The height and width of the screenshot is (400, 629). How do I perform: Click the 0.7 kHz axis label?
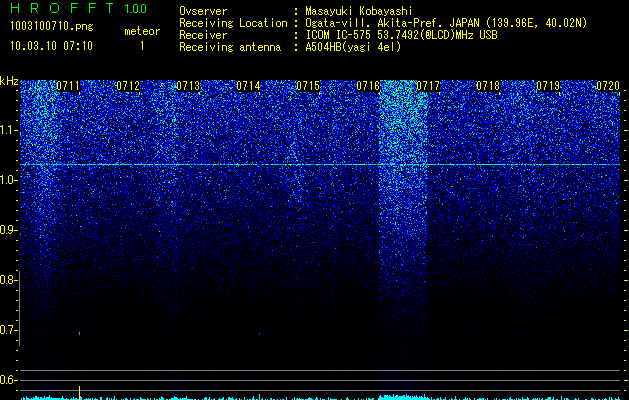(8, 330)
